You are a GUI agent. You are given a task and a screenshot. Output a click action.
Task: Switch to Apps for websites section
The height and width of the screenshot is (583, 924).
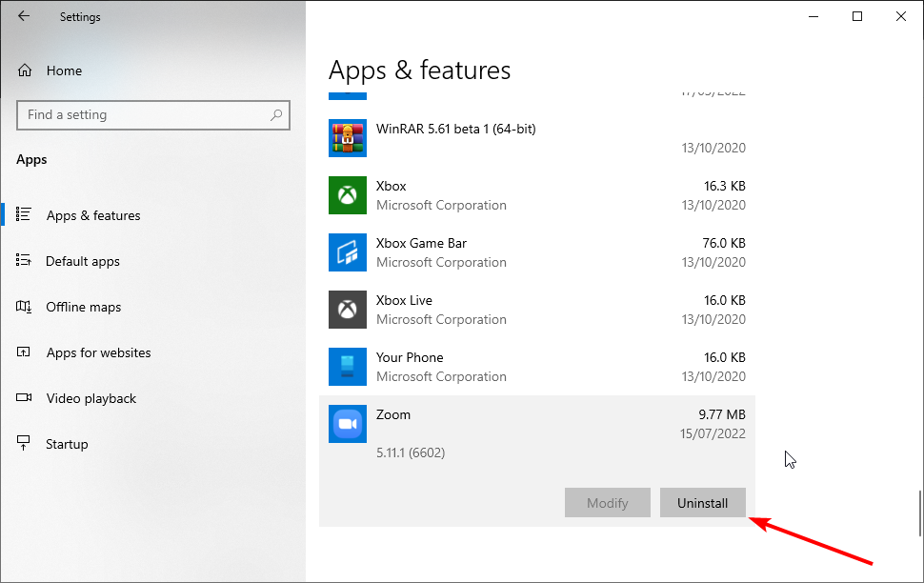[98, 352]
